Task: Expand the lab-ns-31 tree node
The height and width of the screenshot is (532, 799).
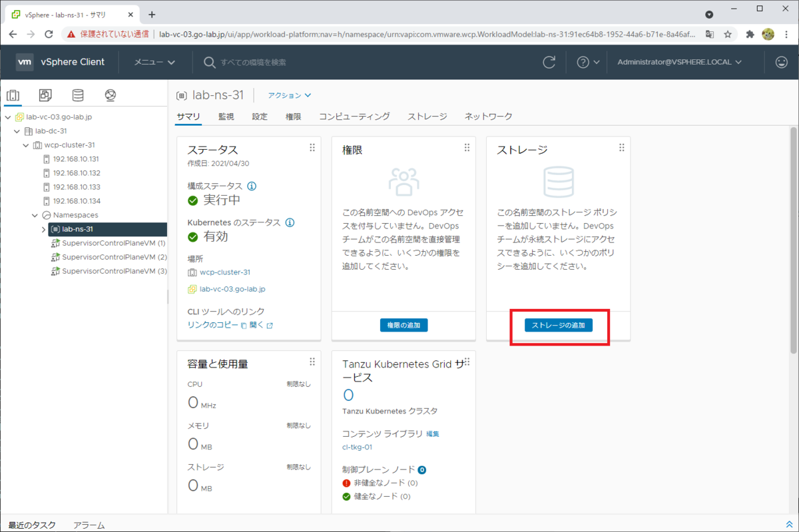Action: tap(43, 229)
